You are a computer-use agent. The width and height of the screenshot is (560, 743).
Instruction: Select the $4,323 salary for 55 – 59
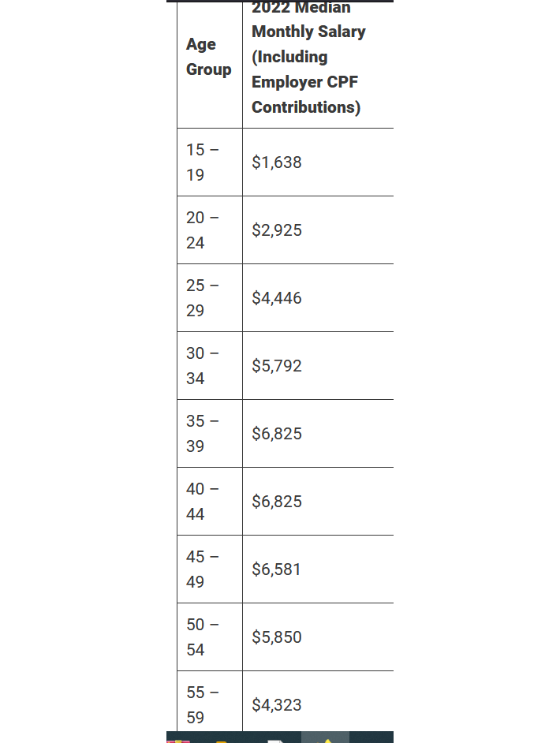(277, 704)
